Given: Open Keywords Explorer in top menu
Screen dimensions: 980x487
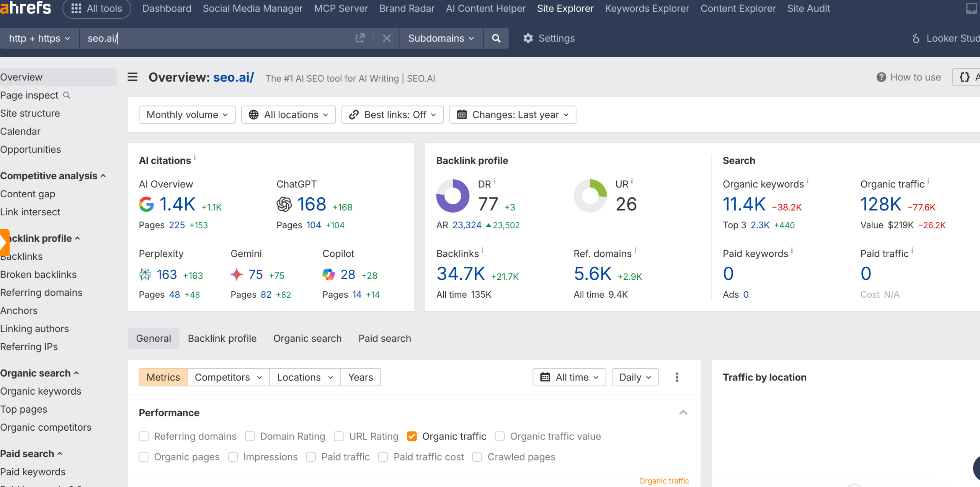Looking at the screenshot, I should [647, 8].
